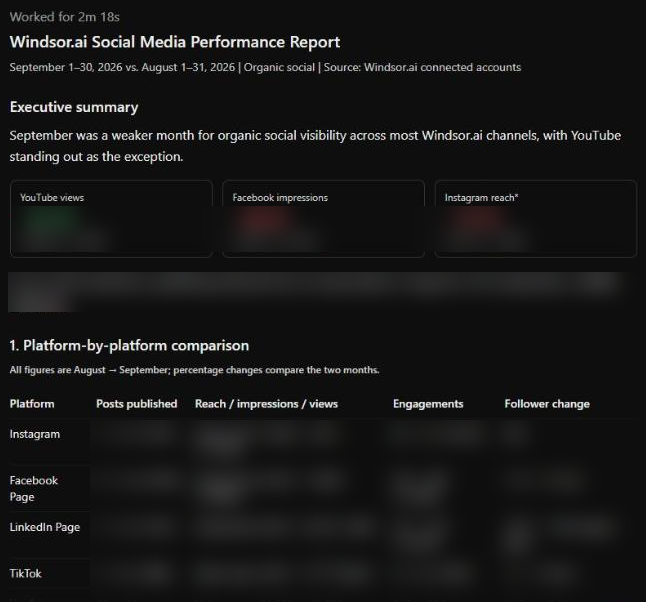Select the 'TikTok' table row label

[26, 574]
